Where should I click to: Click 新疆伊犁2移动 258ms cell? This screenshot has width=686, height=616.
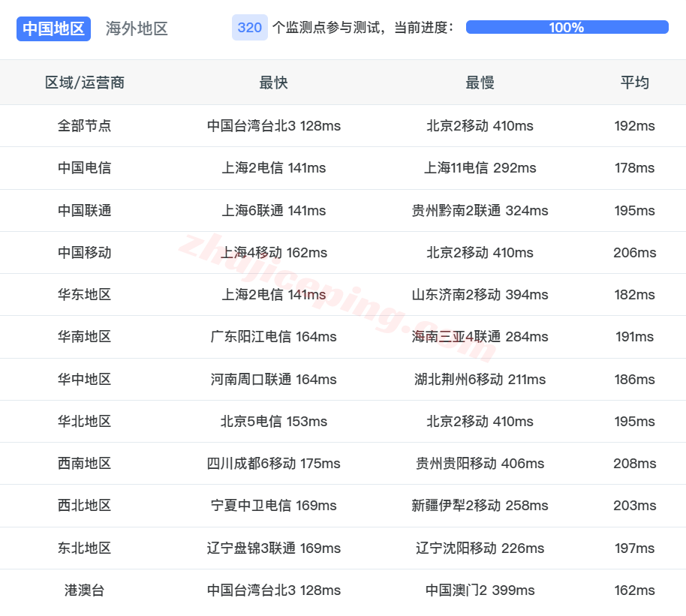tap(480, 505)
